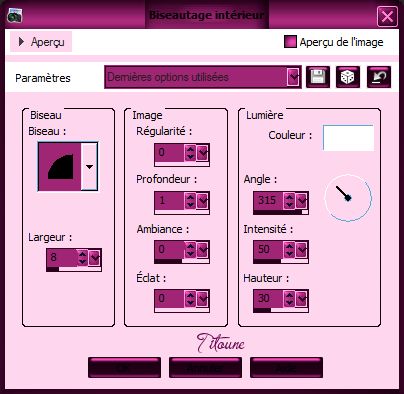Click the Intensité value field showing 50
The width and height of the screenshot is (404, 394).
(268, 249)
